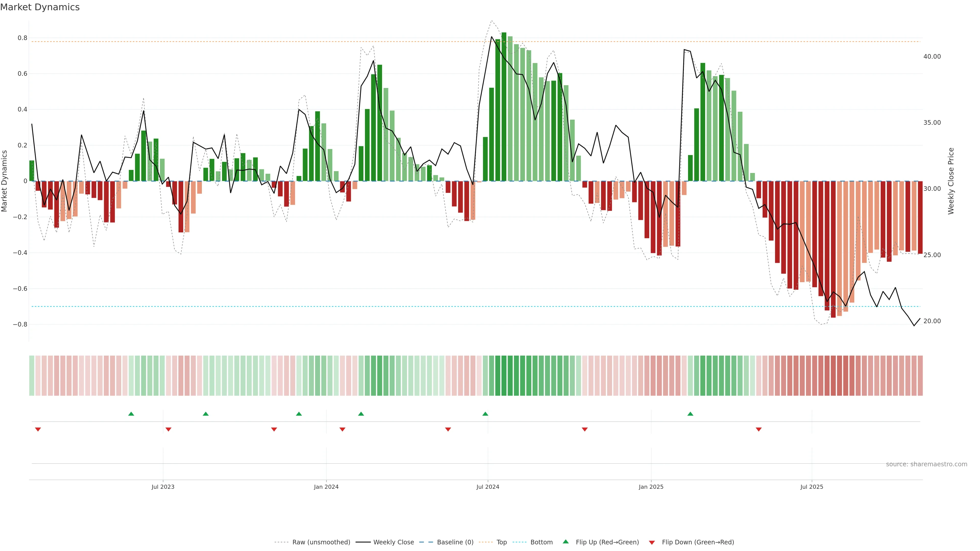Click the source: sharemaestro.com text
The image size is (980, 551).
(x=926, y=464)
